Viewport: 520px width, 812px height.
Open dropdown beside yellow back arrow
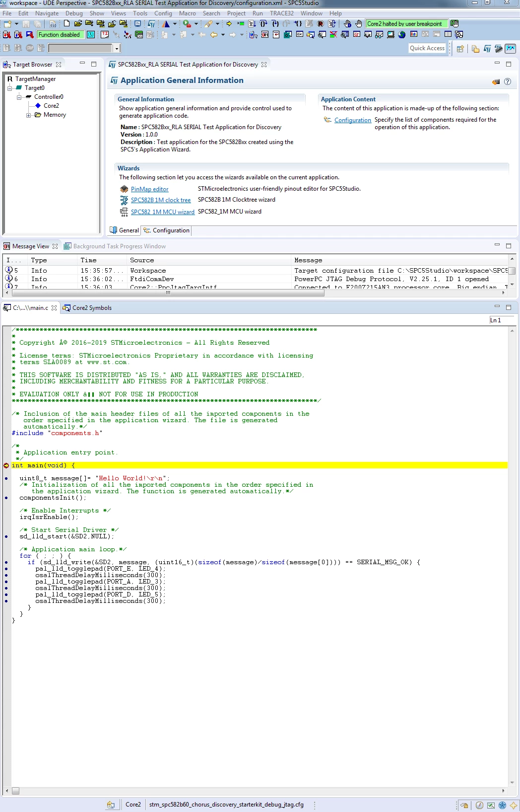click(x=223, y=35)
